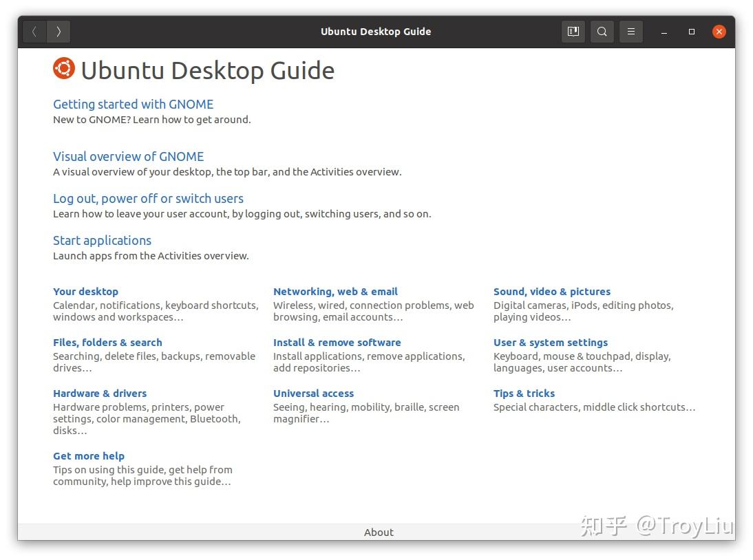Open the Your desktop section
The height and width of the screenshot is (560, 753).
(x=85, y=291)
